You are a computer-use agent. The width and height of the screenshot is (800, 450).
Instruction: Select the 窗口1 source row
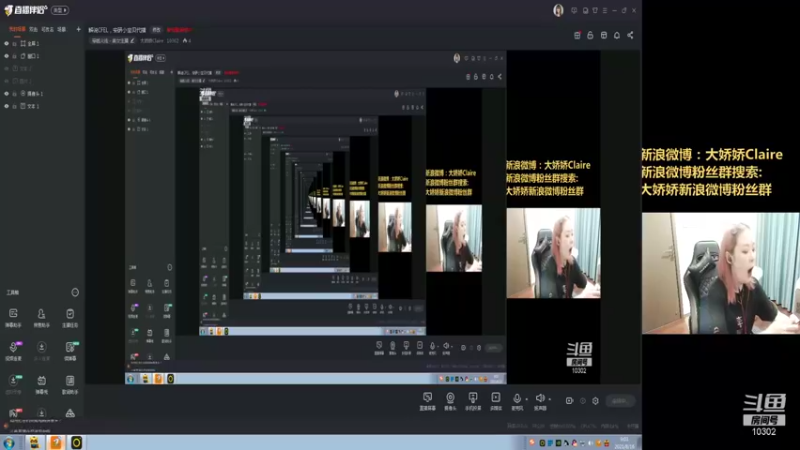tap(42, 56)
